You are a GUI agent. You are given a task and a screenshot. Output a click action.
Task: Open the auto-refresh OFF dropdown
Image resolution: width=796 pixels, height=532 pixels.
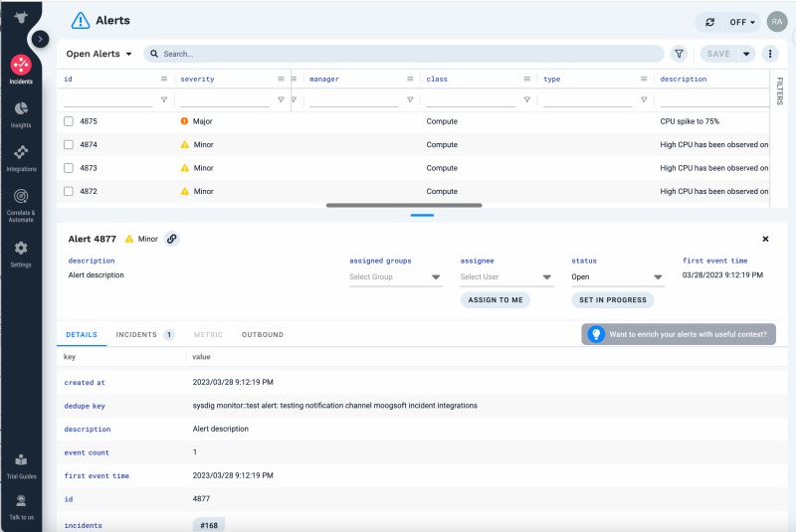pyautogui.click(x=742, y=22)
